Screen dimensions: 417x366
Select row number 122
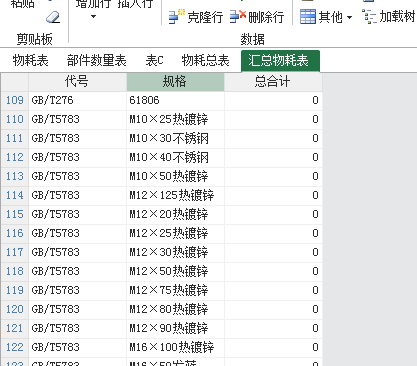(15, 347)
